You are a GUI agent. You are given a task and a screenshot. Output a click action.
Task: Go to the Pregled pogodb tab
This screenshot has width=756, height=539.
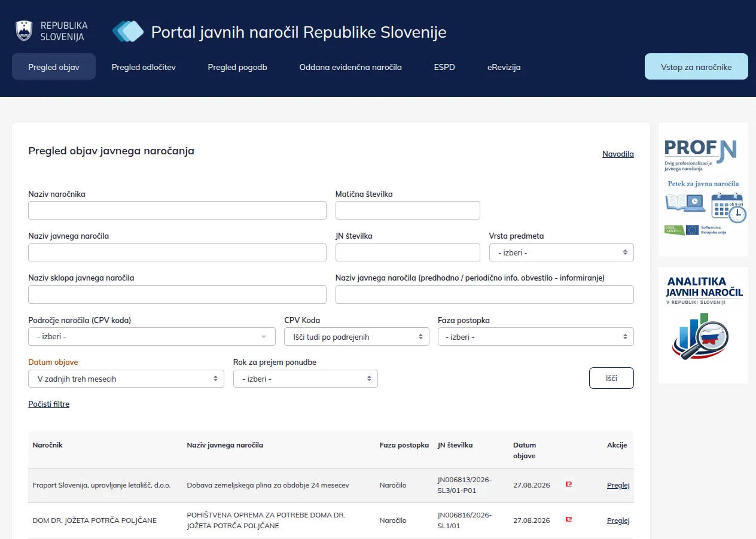237,67
